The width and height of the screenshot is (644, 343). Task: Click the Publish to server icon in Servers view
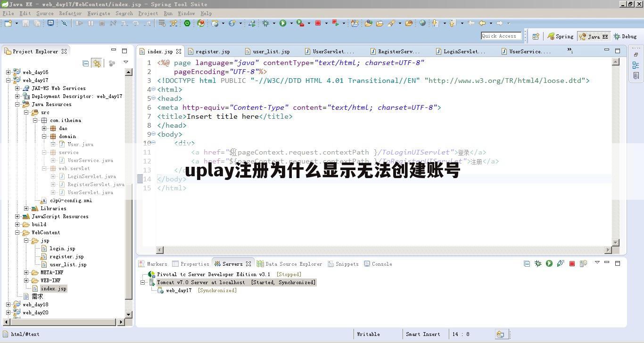tap(583, 263)
